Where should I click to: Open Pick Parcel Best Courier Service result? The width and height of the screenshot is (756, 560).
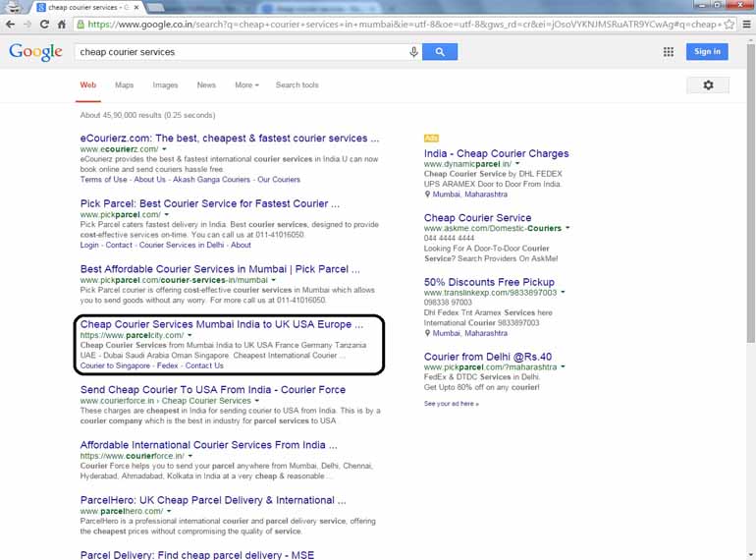pos(210,203)
